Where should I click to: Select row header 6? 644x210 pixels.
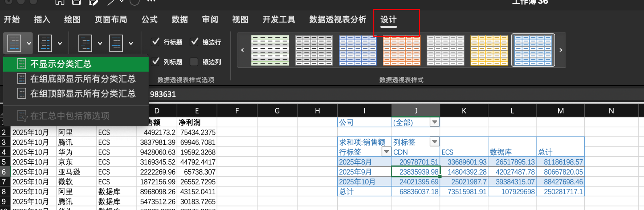[x=4, y=172]
